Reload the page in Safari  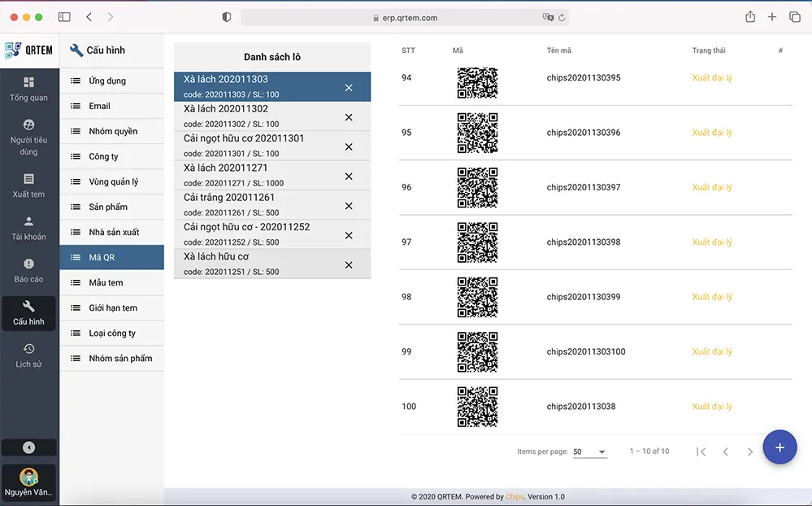(x=562, y=18)
